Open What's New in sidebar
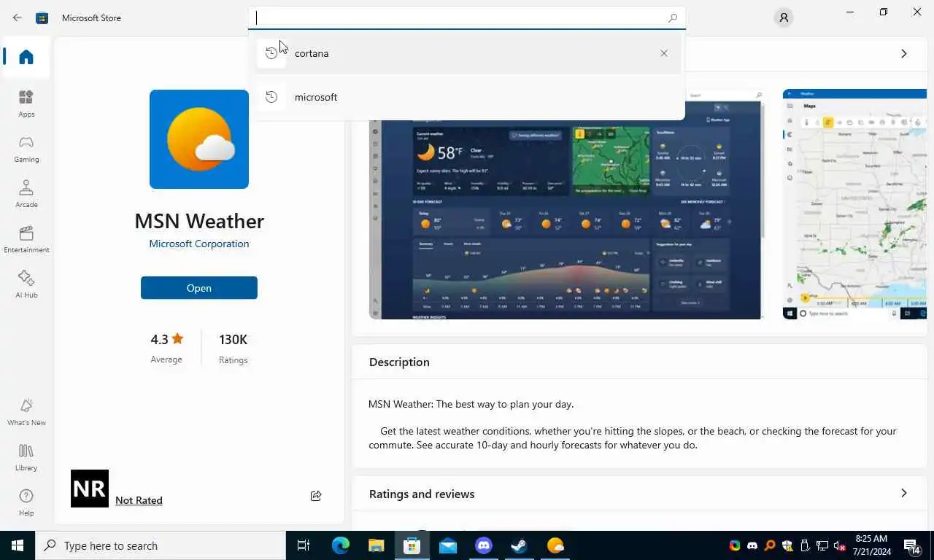 coord(26,412)
